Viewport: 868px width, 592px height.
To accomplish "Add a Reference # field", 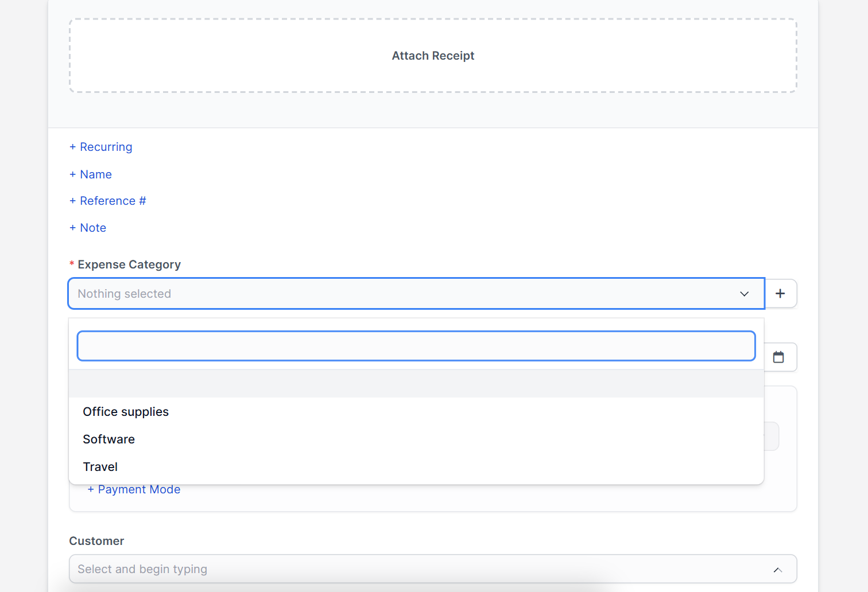I will 108,201.
